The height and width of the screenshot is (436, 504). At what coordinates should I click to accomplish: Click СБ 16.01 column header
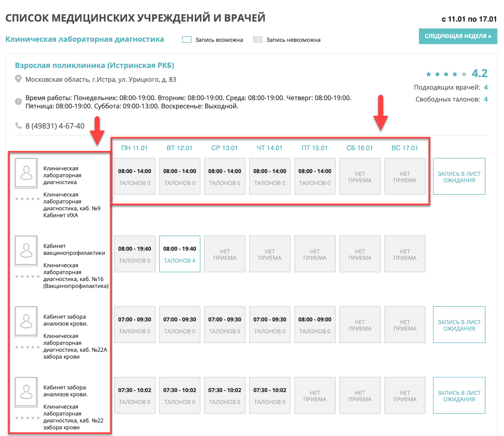[360, 148]
